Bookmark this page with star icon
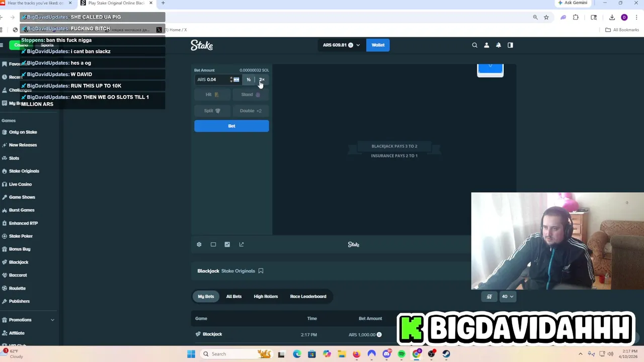Viewport: 644px width, 362px height. pyautogui.click(x=546, y=17)
